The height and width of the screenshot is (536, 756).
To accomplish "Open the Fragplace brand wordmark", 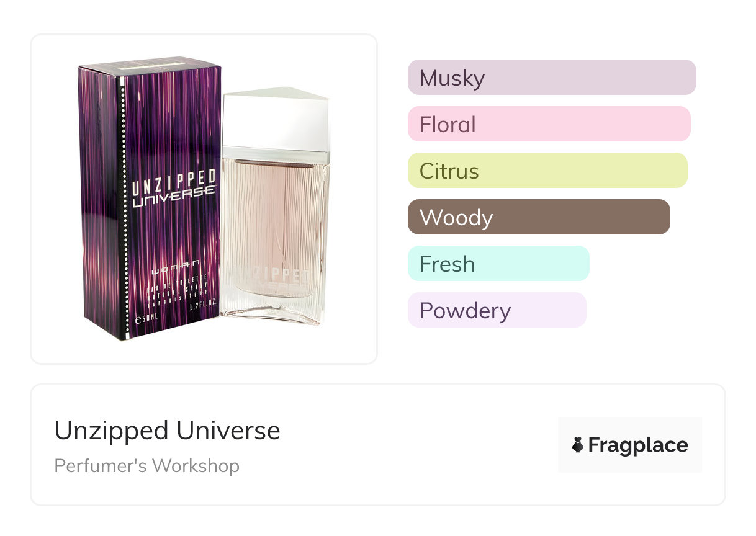I will (638, 445).
